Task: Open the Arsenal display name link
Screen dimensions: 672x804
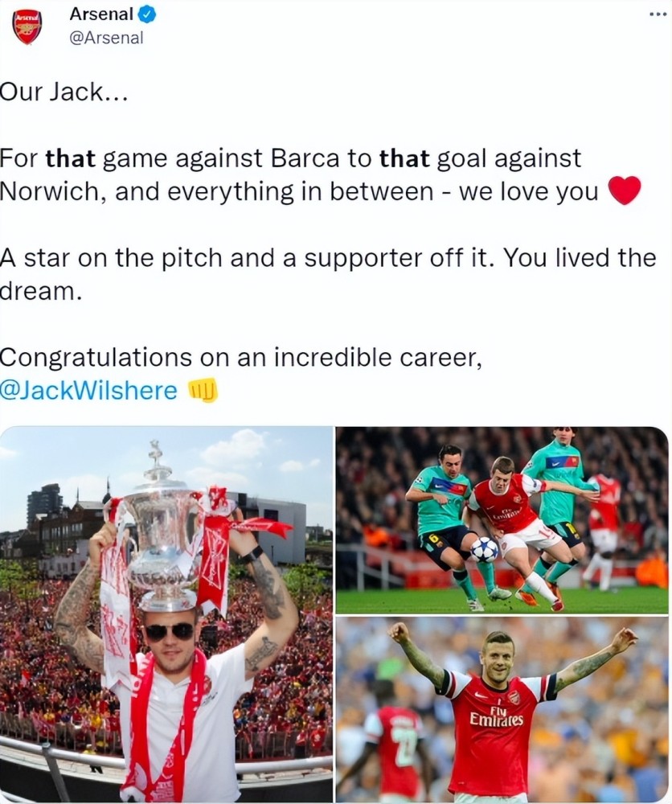Action: pyautogui.click(x=101, y=14)
